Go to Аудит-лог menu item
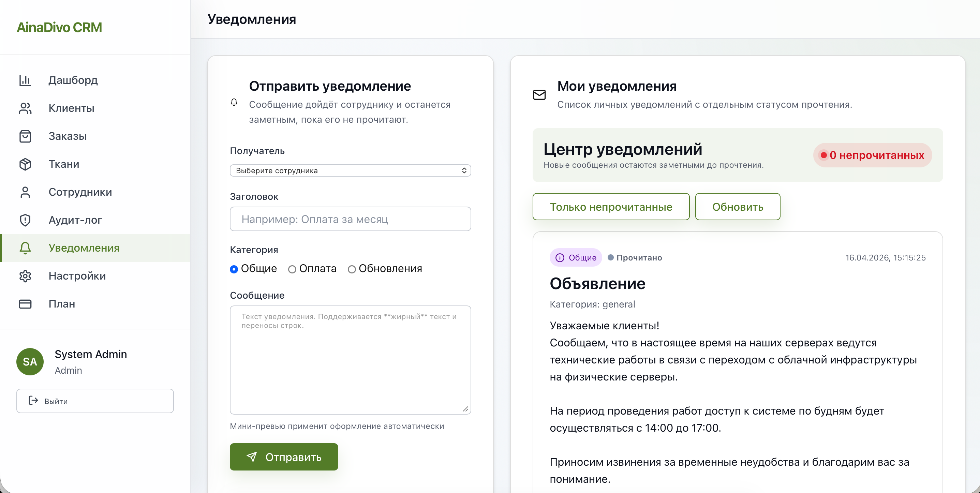980x493 pixels. tap(95, 220)
